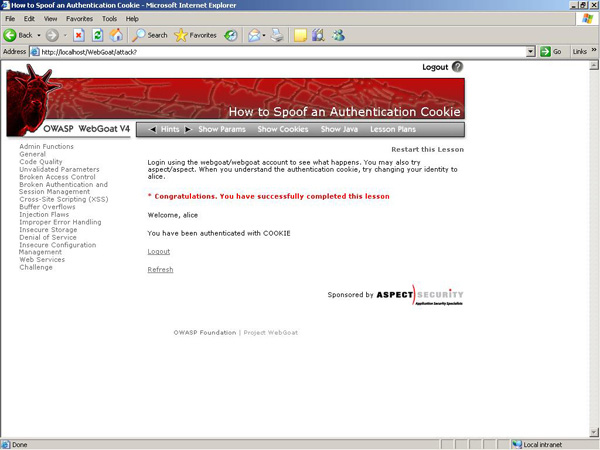Screen dimensions: 600x450
Task: Open the Search magnifier toolbar button
Action: (150, 35)
